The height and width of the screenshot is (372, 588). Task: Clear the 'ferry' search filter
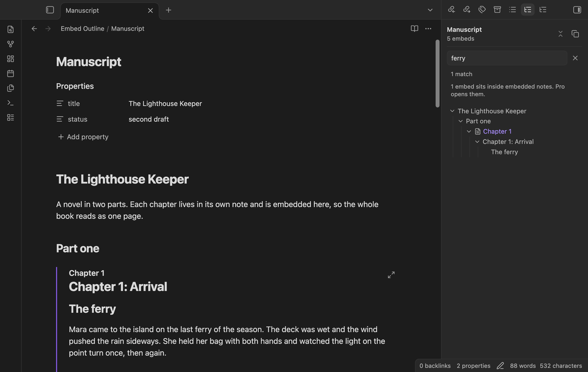pyautogui.click(x=575, y=58)
